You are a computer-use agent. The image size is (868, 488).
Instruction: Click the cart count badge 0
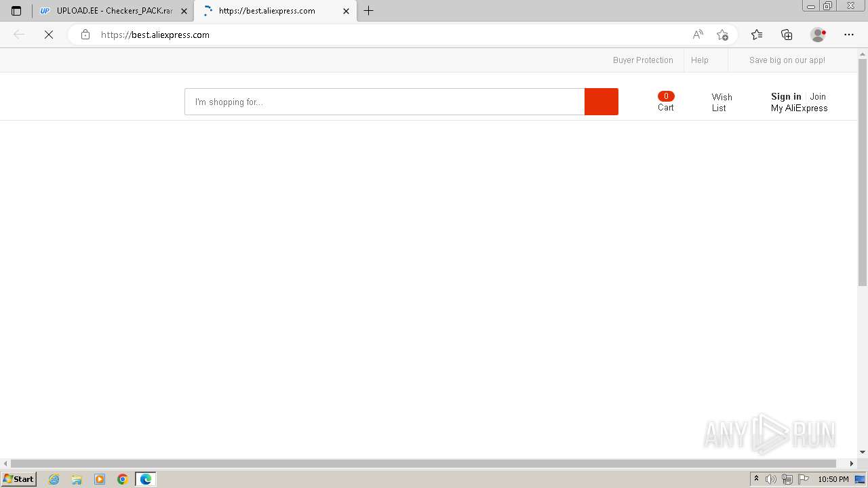click(666, 96)
